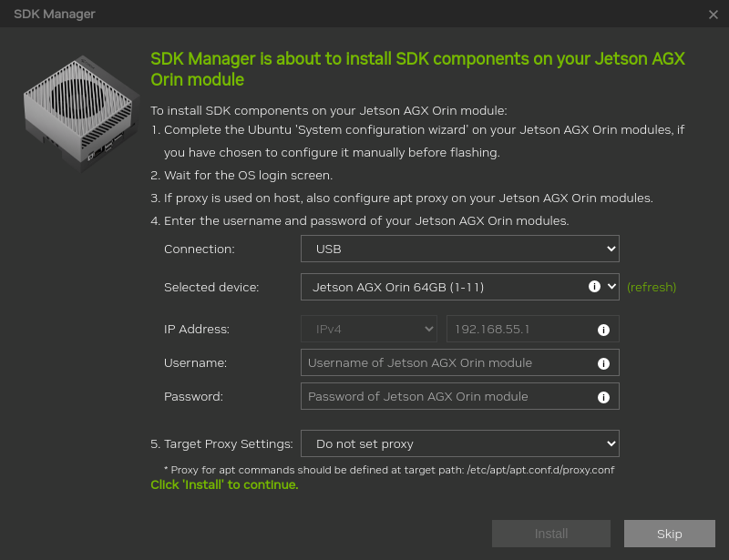
Task: Close the SDK Manager dialog
Action: click(713, 15)
